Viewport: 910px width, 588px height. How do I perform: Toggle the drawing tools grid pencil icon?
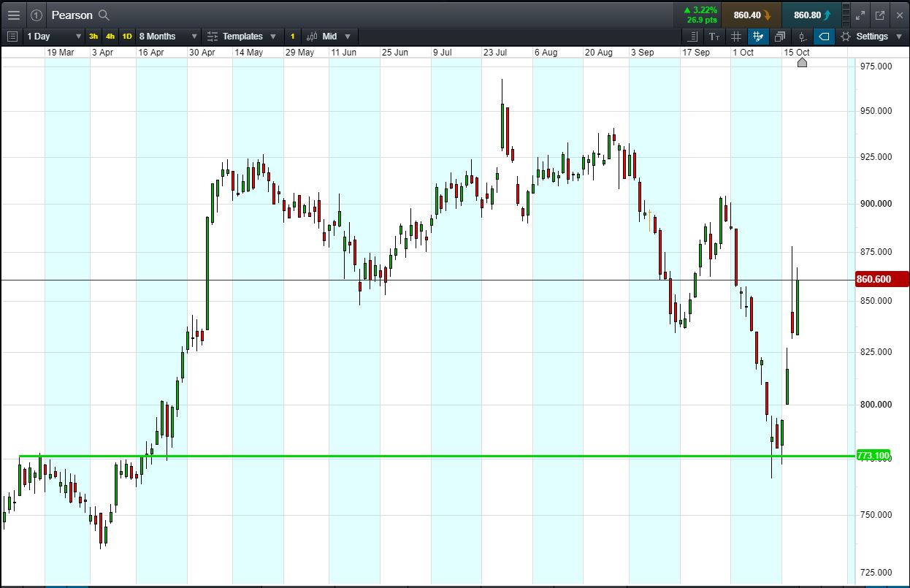tap(758, 36)
